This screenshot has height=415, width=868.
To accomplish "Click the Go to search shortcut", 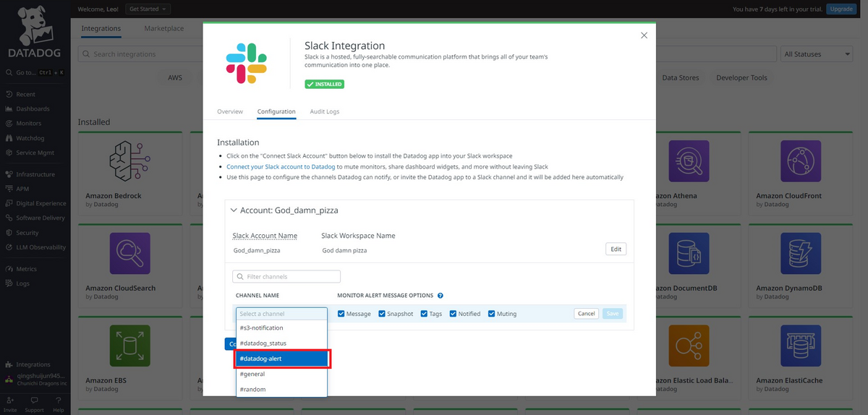I will tap(35, 73).
